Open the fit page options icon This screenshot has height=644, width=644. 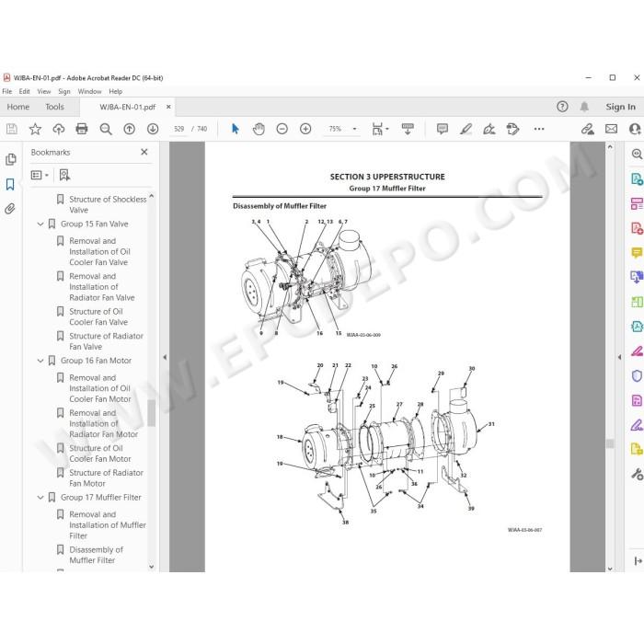pyautogui.click(x=380, y=129)
